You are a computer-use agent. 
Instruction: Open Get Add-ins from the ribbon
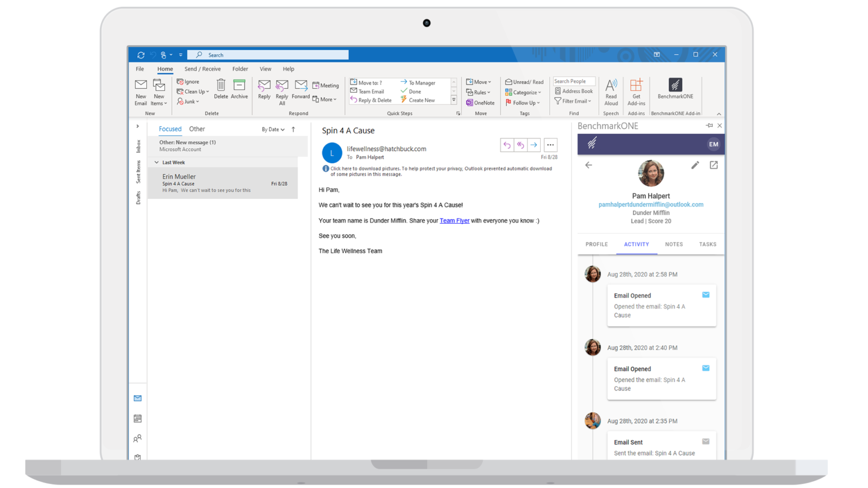pyautogui.click(x=636, y=92)
